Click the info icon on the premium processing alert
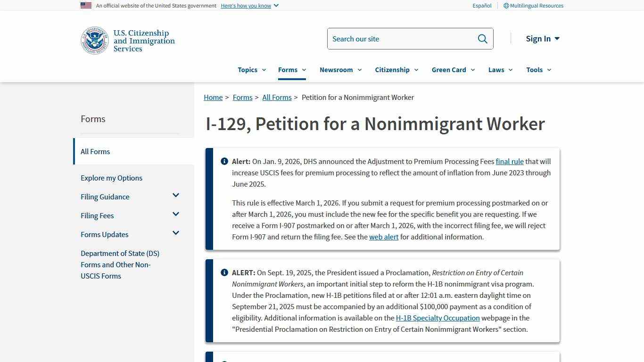644x362 pixels. (x=224, y=161)
